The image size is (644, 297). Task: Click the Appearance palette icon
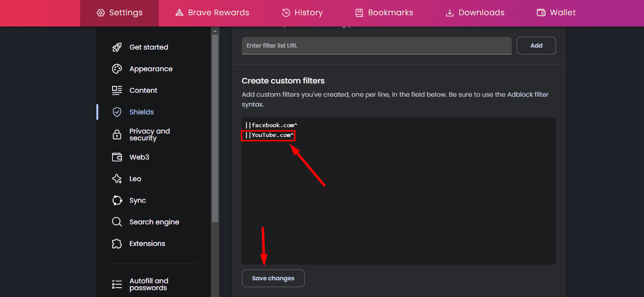117,68
